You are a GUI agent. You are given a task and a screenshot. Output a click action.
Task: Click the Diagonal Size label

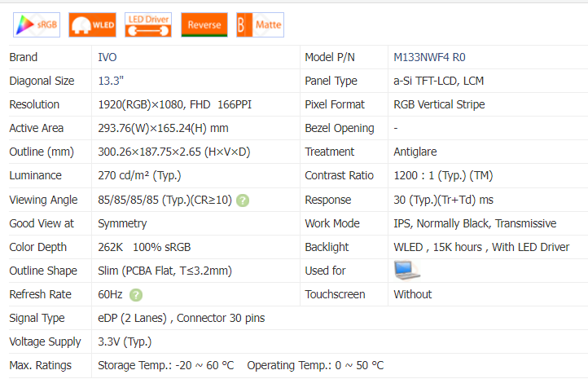point(42,81)
